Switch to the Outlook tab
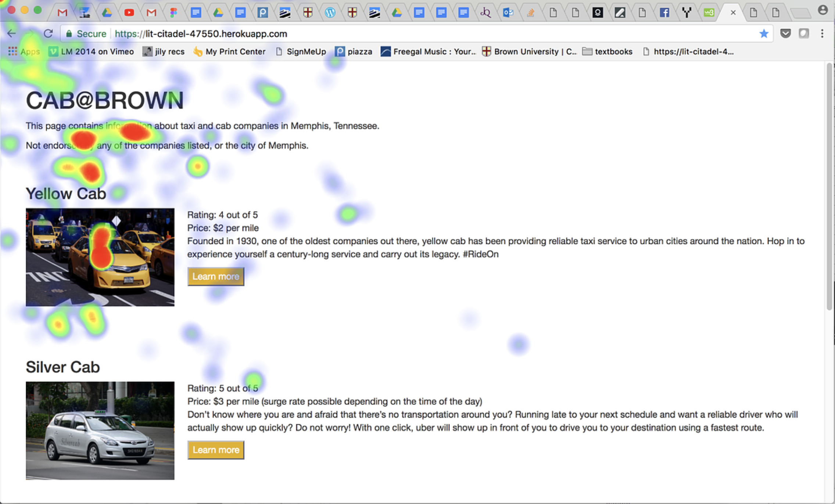 coord(508,12)
